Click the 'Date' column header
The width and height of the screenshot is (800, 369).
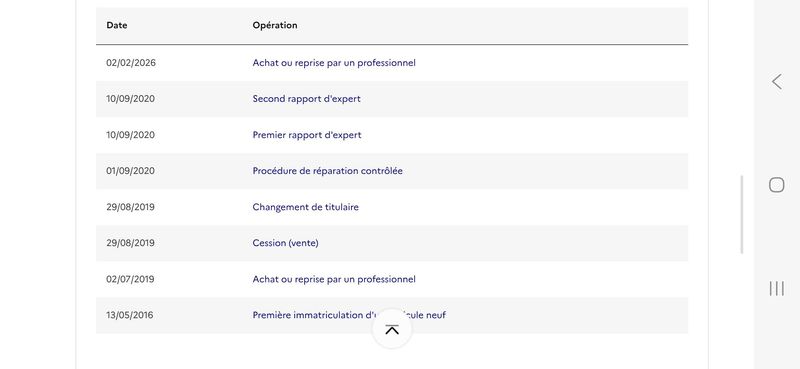point(117,25)
